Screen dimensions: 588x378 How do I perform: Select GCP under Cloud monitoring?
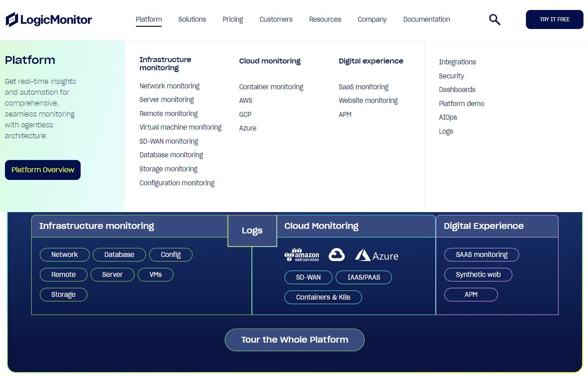245,115
